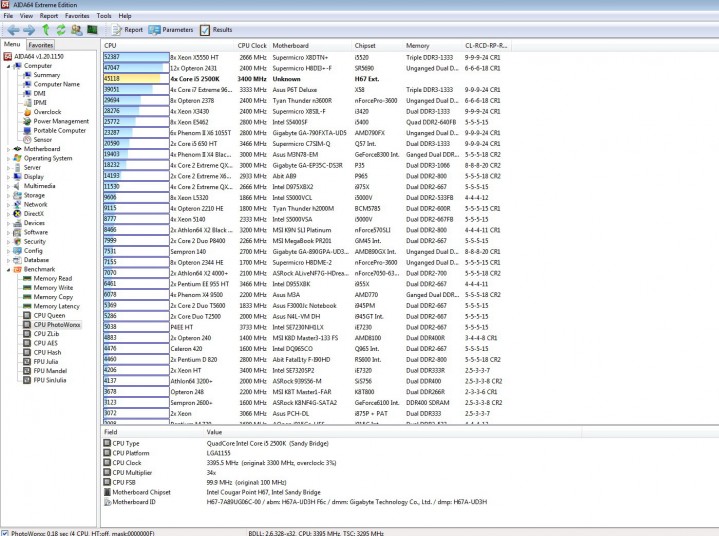Open benchmark Parameters
Screen dimensions: 719x536
(x=171, y=30)
